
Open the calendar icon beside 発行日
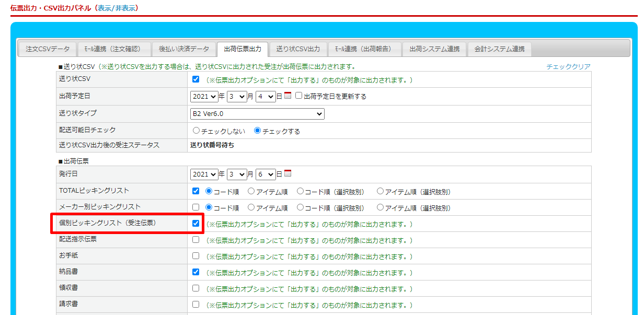pos(287,174)
